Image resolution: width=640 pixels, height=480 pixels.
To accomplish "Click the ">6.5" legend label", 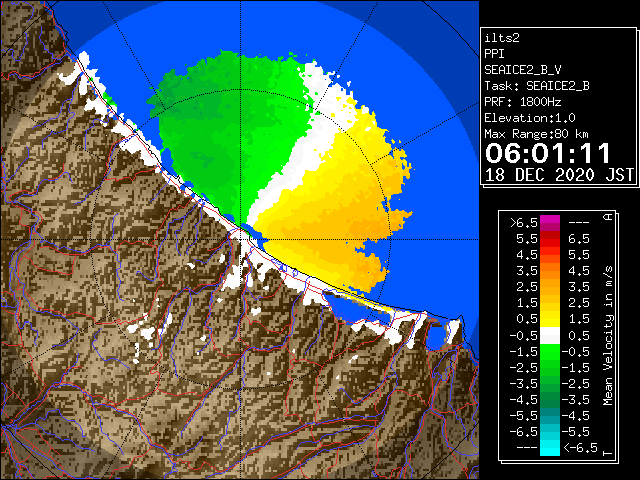I will pyautogui.click(x=524, y=223).
